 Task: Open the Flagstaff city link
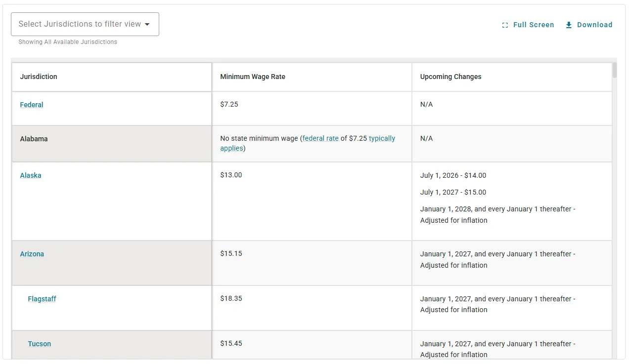(42, 299)
